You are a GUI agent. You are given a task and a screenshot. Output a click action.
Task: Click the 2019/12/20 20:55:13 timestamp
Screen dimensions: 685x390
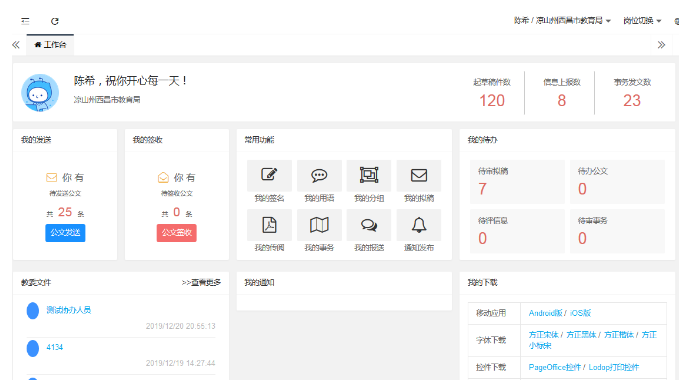(x=180, y=326)
